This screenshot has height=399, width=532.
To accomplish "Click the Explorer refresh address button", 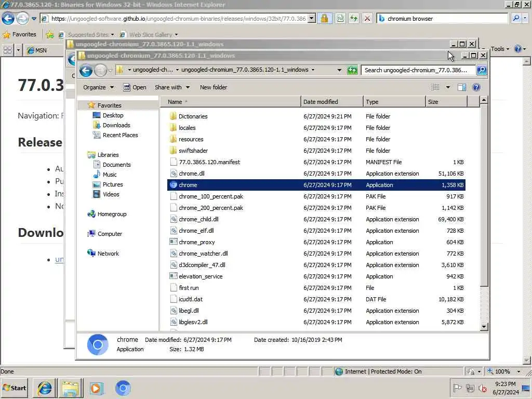I will 352,70.
